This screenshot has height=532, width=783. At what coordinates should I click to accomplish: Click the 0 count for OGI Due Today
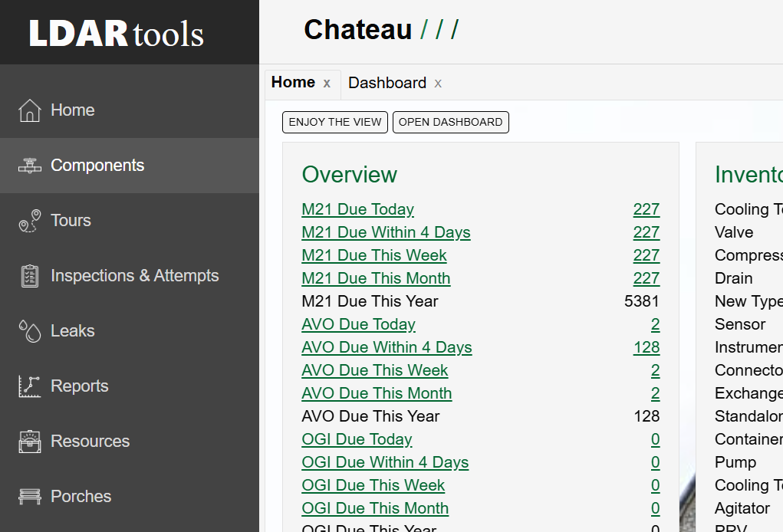[x=655, y=439]
